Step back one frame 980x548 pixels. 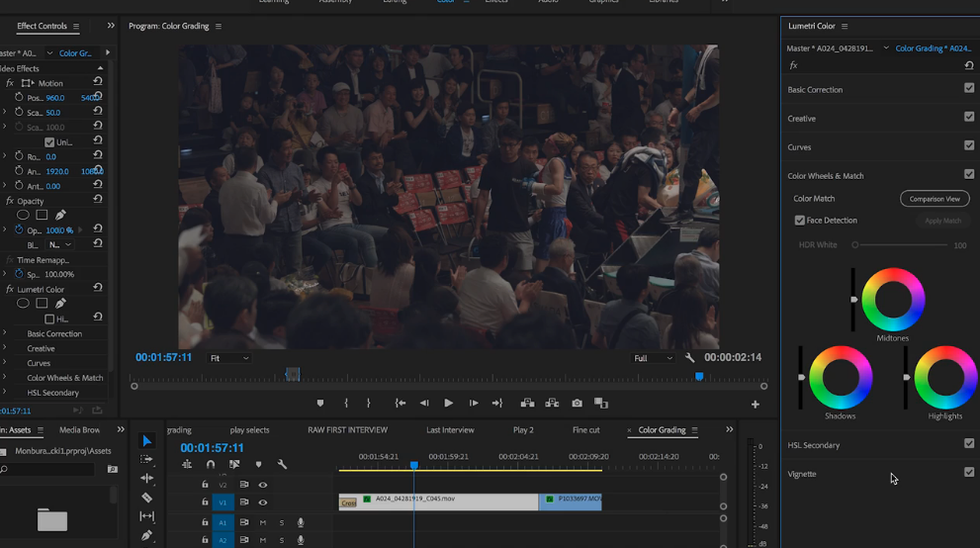[424, 403]
